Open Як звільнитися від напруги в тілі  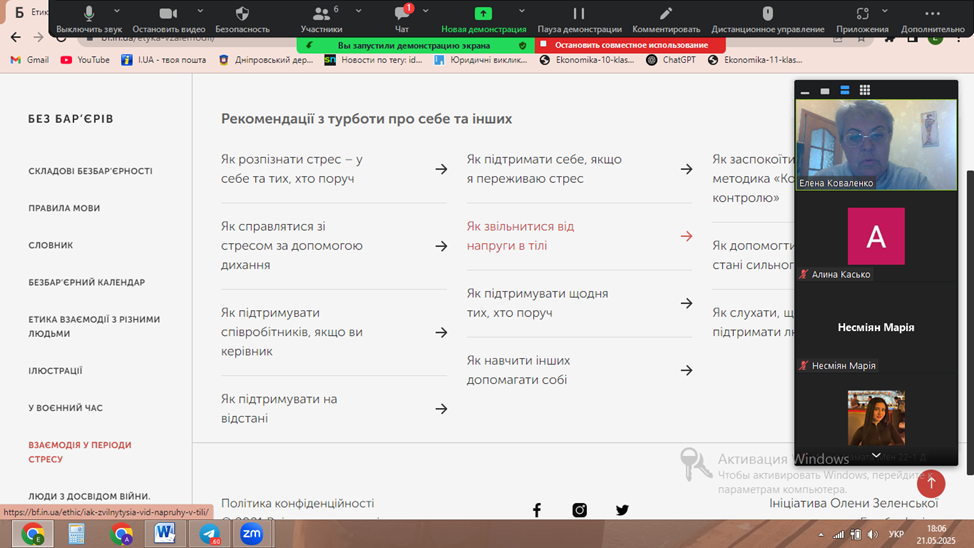(520, 236)
